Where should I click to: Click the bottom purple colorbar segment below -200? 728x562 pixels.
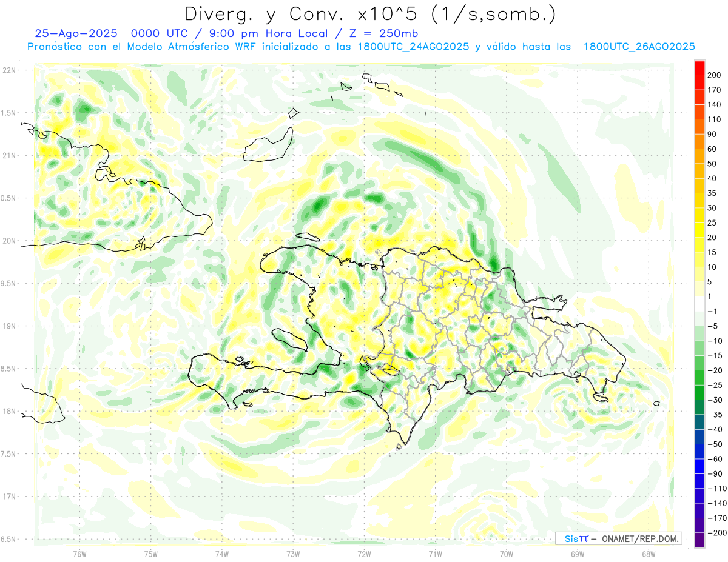click(x=699, y=540)
